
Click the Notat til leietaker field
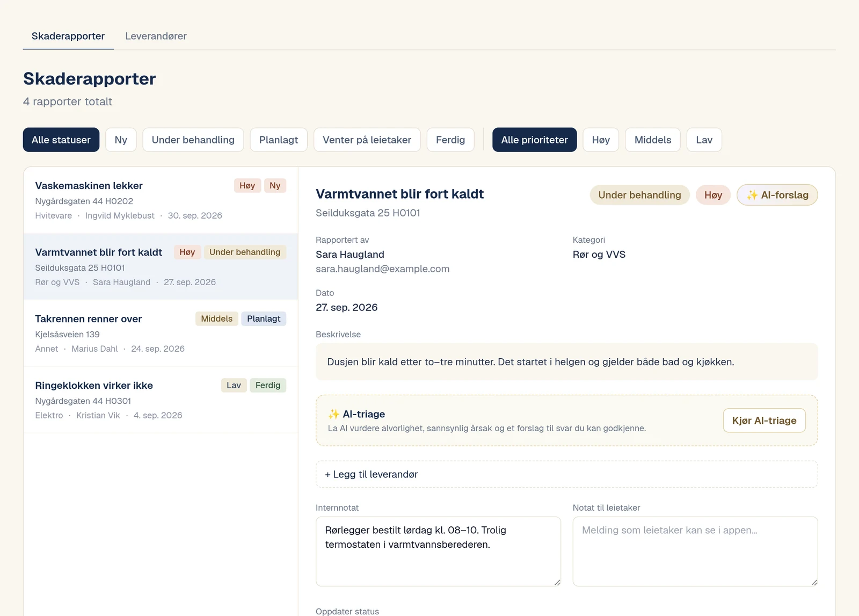(x=695, y=552)
